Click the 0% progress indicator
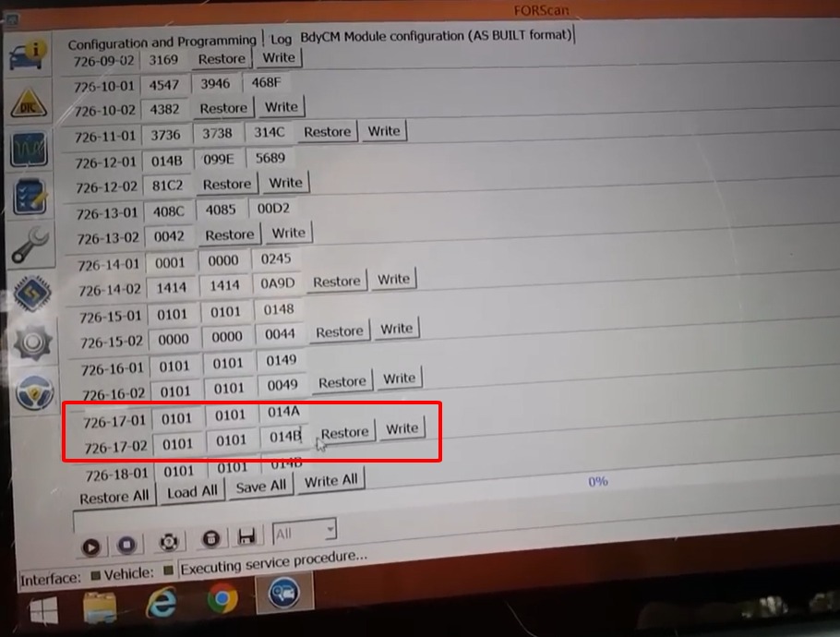Image resolution: width=840 pixels, height=637 pixels. [x=598, y=481]
